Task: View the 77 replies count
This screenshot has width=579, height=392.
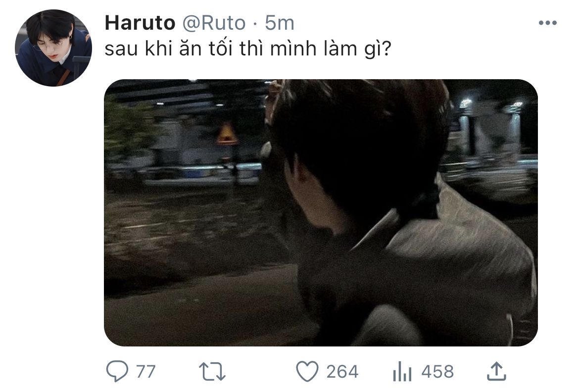Action: (146, 371)
